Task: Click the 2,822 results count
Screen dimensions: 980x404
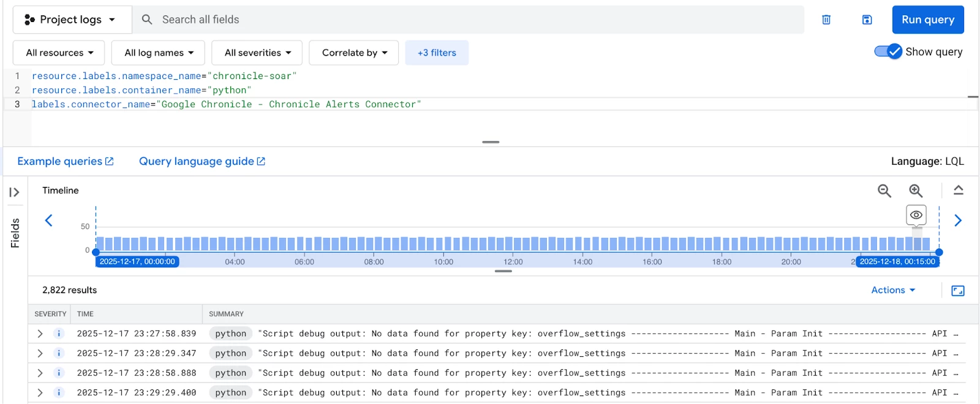Action: pos(69,290)
